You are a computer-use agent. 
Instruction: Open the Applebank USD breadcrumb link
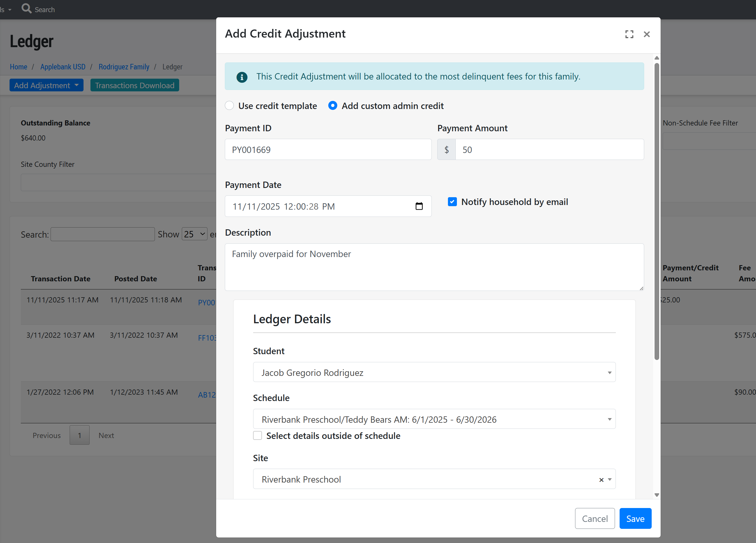[x=63, y=67]
